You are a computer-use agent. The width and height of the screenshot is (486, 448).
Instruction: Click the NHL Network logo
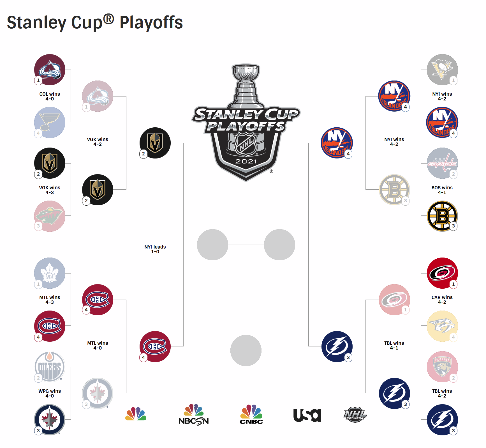pyautogui.click(x=355, y=415)
